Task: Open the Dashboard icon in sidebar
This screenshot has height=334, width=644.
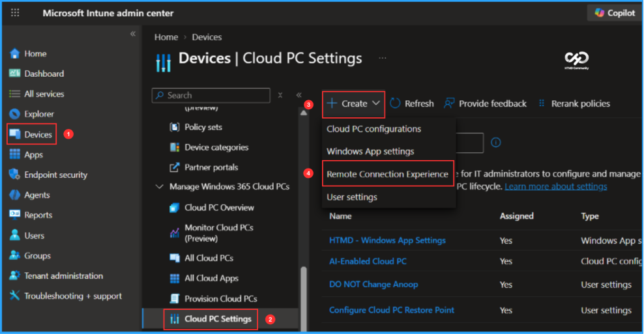Action: (x=15, y=74)
